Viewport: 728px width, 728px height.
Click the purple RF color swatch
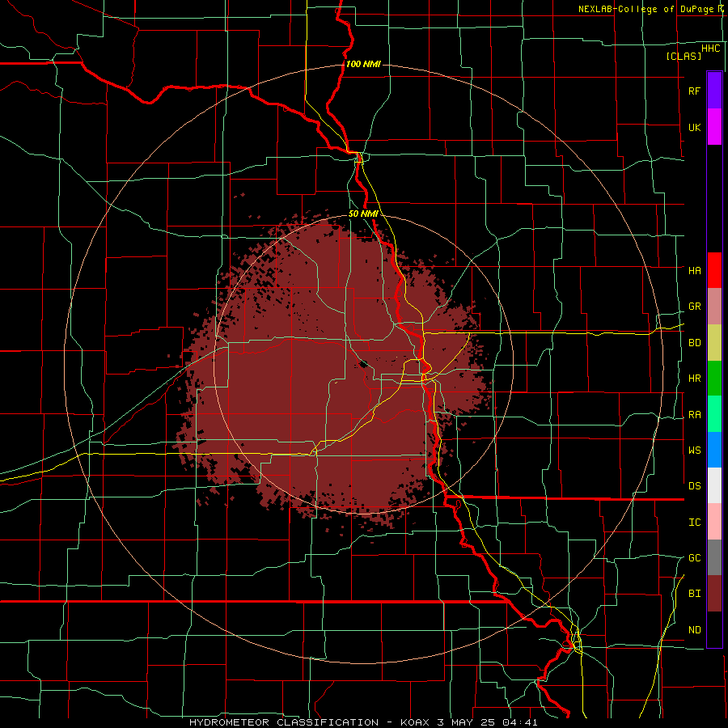coord(714,91)
